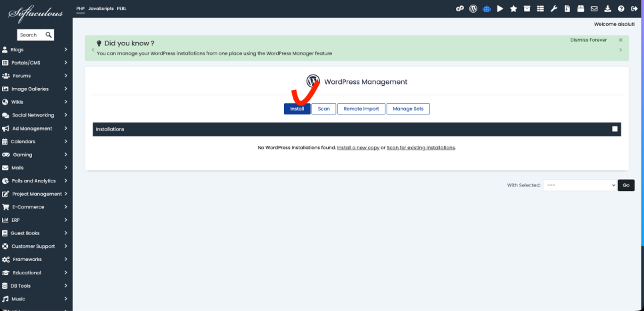Image resolution: width=644 pixels, height=311 pixels.
Task: Switch to the JavaScripts tab
Action: (x=101, y=9)
